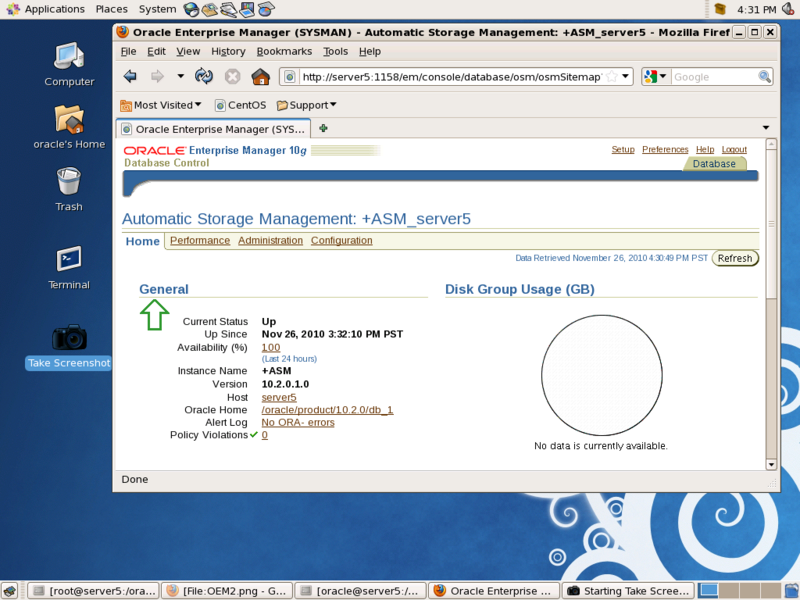Open a new tab with plus icon
This screenshot has width=800, height=600.
pos(323,128)
